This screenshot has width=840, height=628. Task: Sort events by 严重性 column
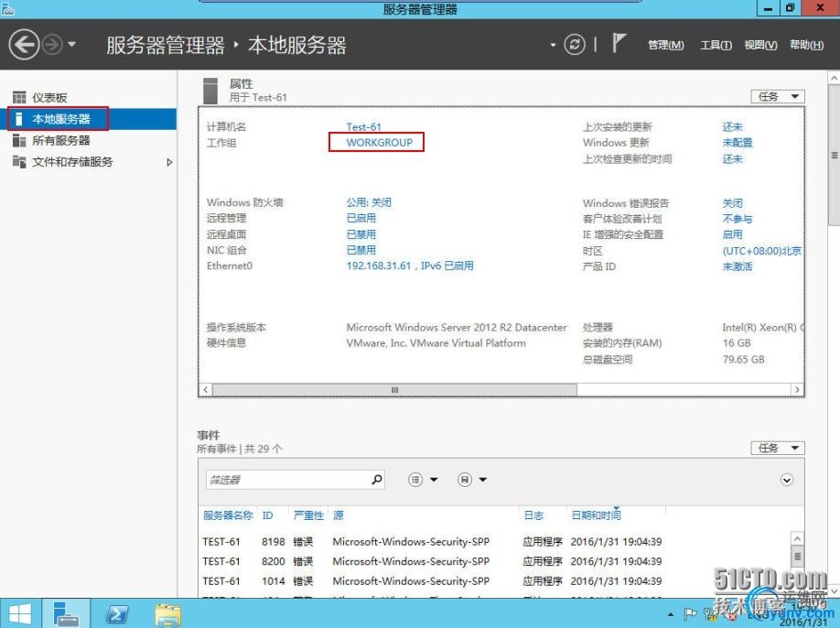click(x=308, y=515)
